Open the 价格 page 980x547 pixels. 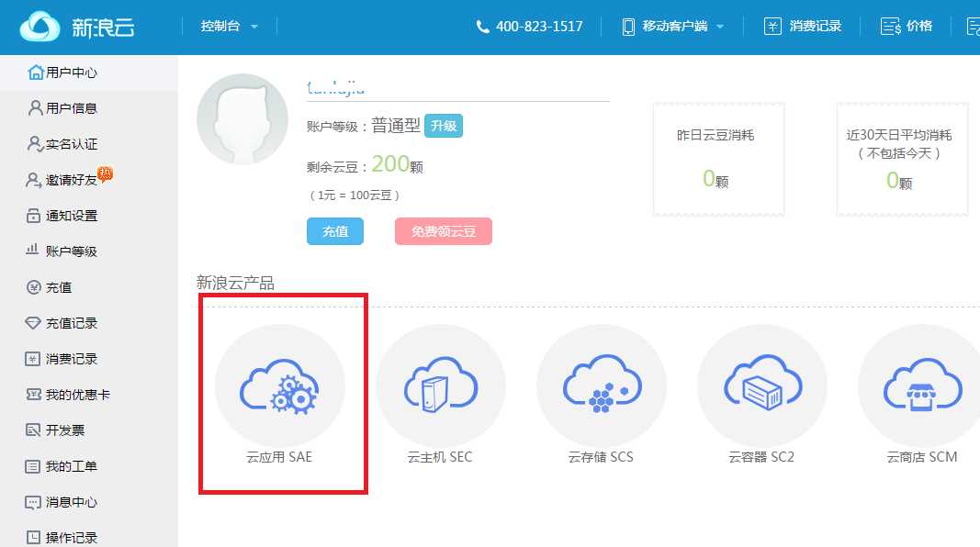point(918,27)
